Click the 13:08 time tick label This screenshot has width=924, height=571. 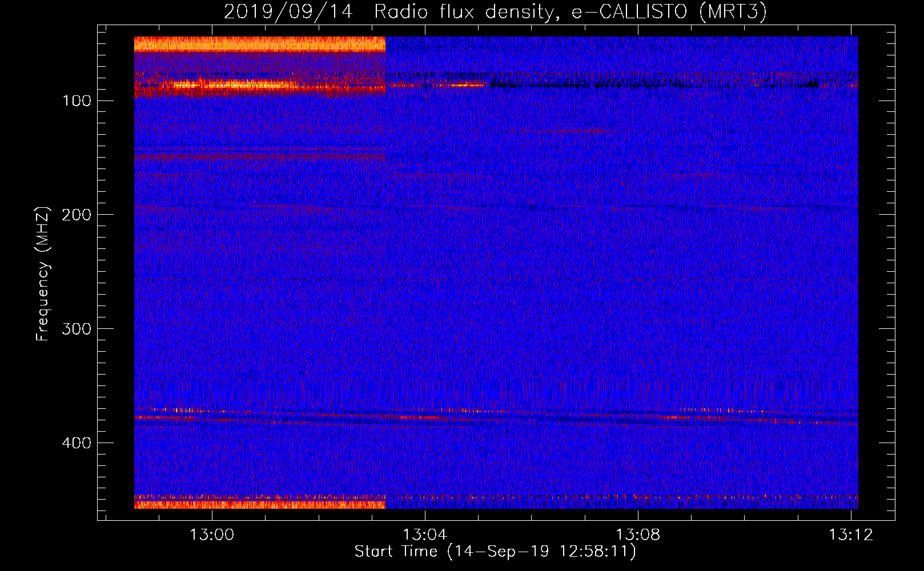638,534
